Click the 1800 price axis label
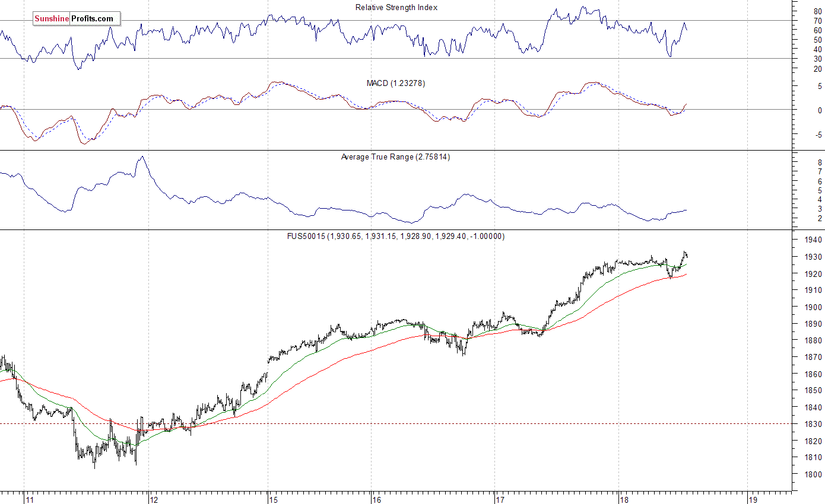This screenshot has height=504, width=825. 812,475
